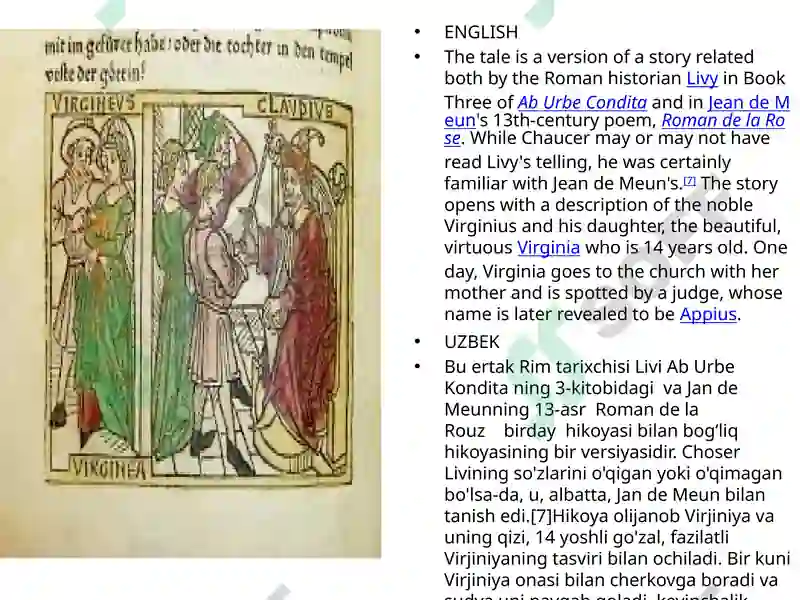Open the Jean de Meun link
800x600 pixels.
(x=749, y=102)
